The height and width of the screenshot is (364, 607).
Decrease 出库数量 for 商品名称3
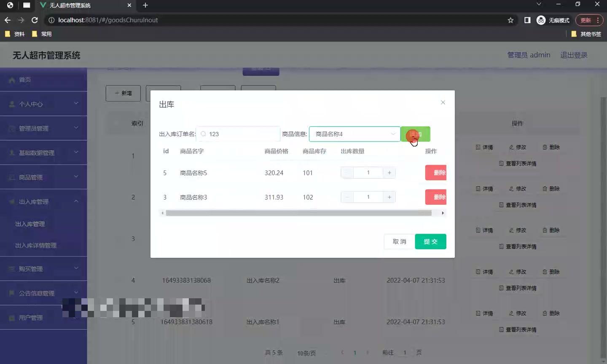click(x=347, y=197)
